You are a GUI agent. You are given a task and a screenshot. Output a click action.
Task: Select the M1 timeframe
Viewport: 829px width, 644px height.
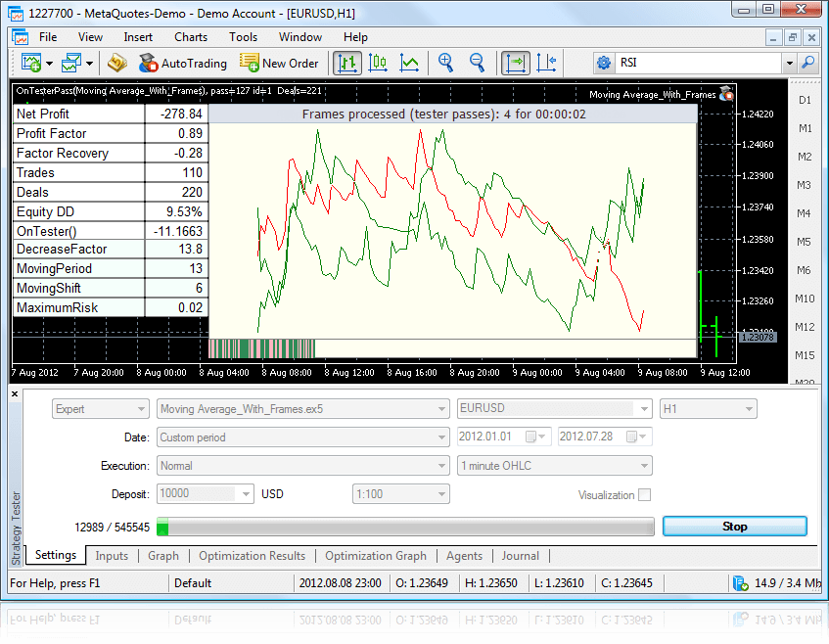pos(805,128)
